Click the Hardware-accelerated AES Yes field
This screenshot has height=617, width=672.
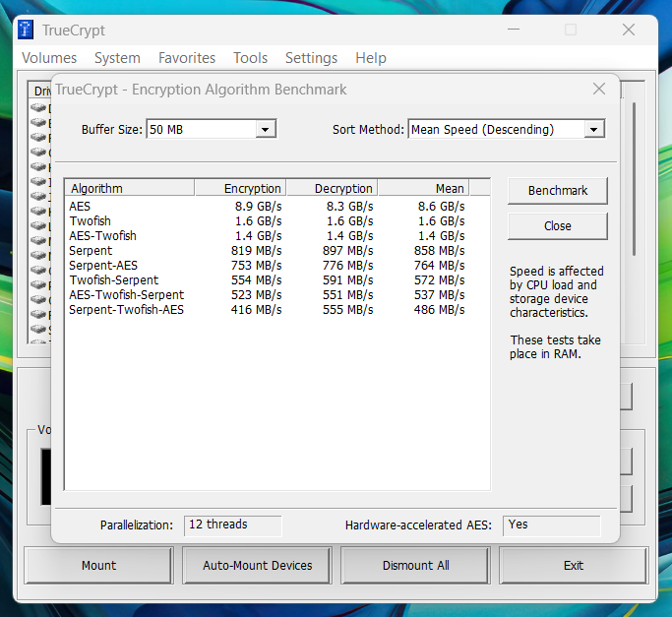[552, 525]
